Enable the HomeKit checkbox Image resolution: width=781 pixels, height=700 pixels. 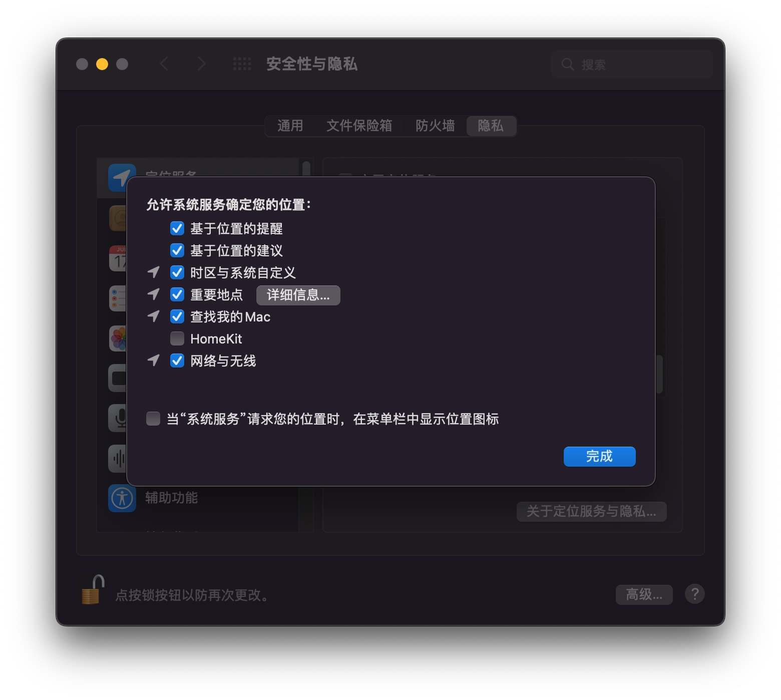pos(177,338)
